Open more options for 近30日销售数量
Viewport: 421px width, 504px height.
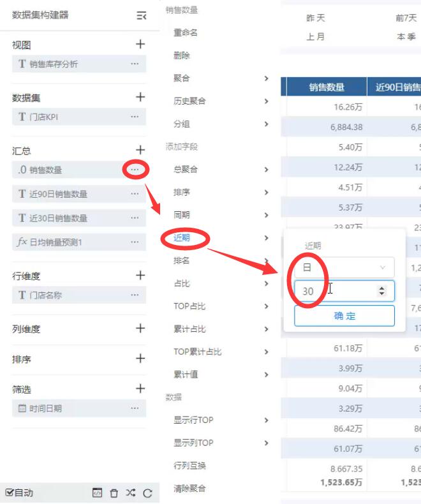tap(135, 218)
